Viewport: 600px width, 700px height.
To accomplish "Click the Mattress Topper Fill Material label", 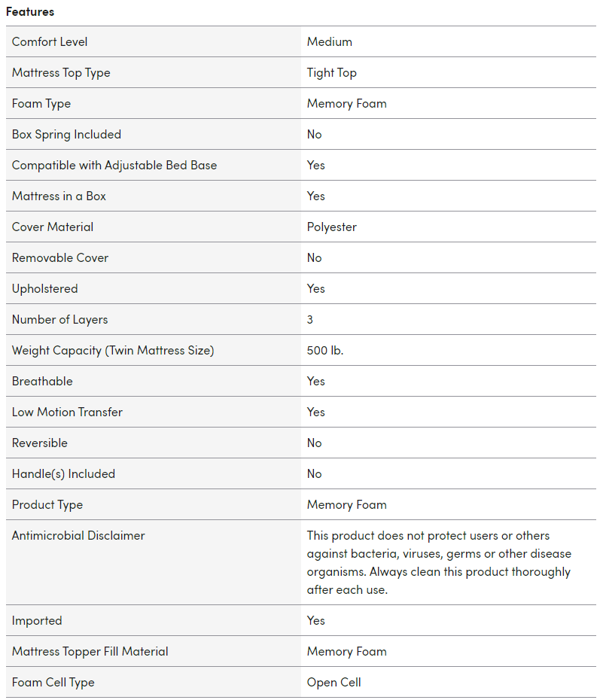I will tap(90, 652).
